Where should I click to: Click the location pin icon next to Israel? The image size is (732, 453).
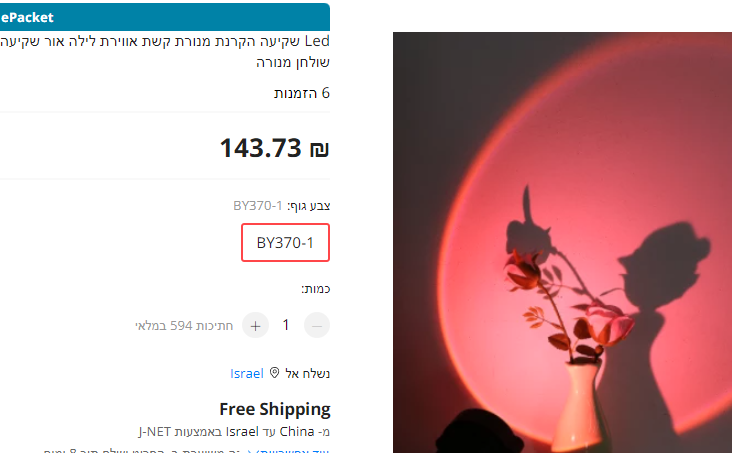pos(274,373)
